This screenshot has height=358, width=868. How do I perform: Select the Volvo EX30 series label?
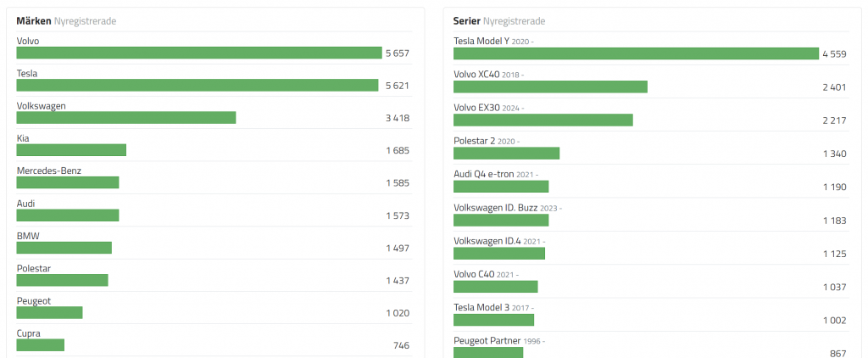[x=477, y=108]
